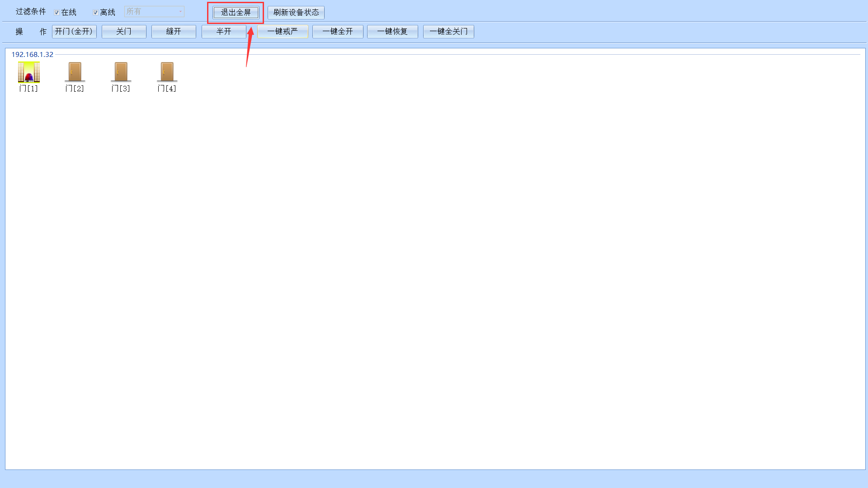This screenshot has height=488, width=868.
Task: Select the door 门[3] icon
Action: click(x=121, y=72)
